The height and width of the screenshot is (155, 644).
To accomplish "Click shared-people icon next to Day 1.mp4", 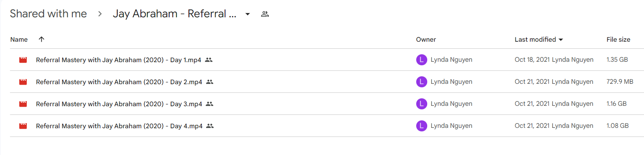I will click(x=209, y=60).
